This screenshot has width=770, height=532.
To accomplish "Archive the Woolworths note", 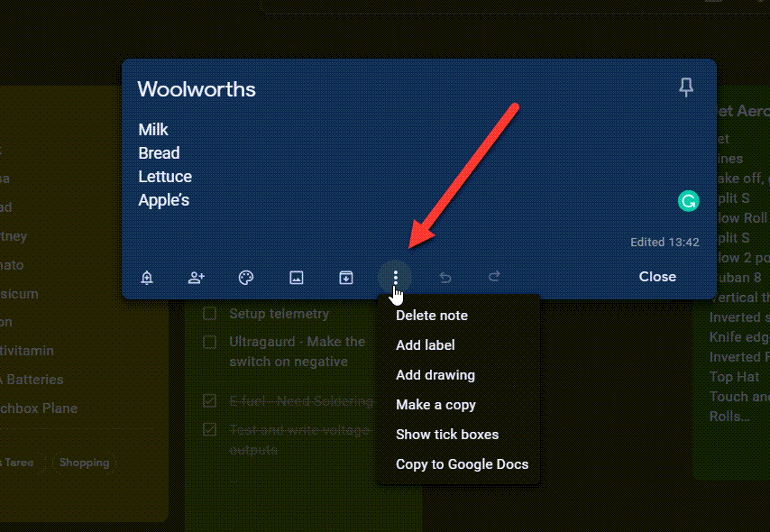I will 345,278.
